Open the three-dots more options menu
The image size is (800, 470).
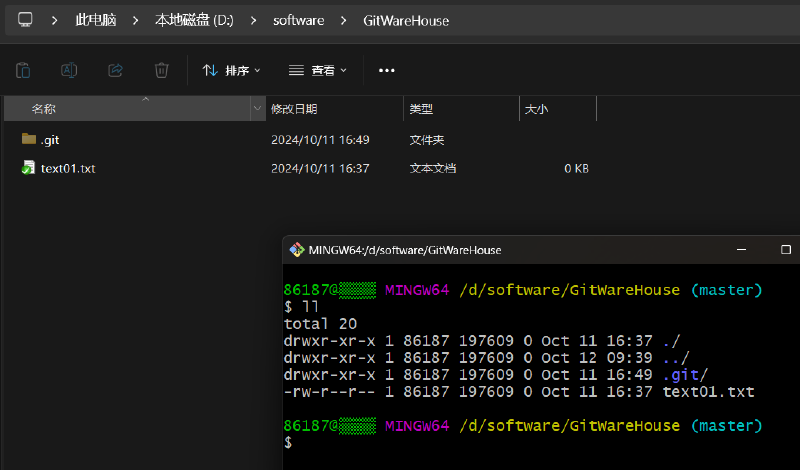click(x=387, y=70)
